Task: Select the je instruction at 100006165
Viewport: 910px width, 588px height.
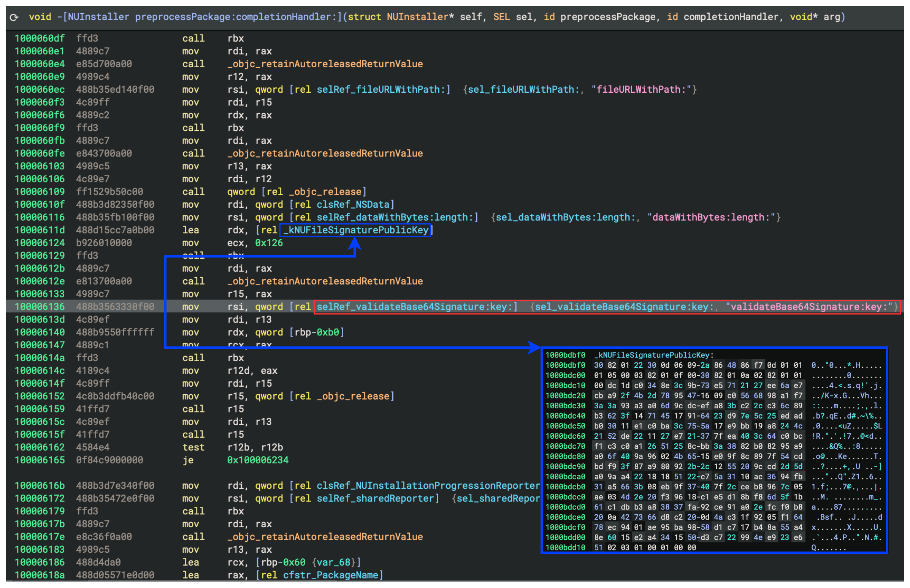Action: pos(188,460)
